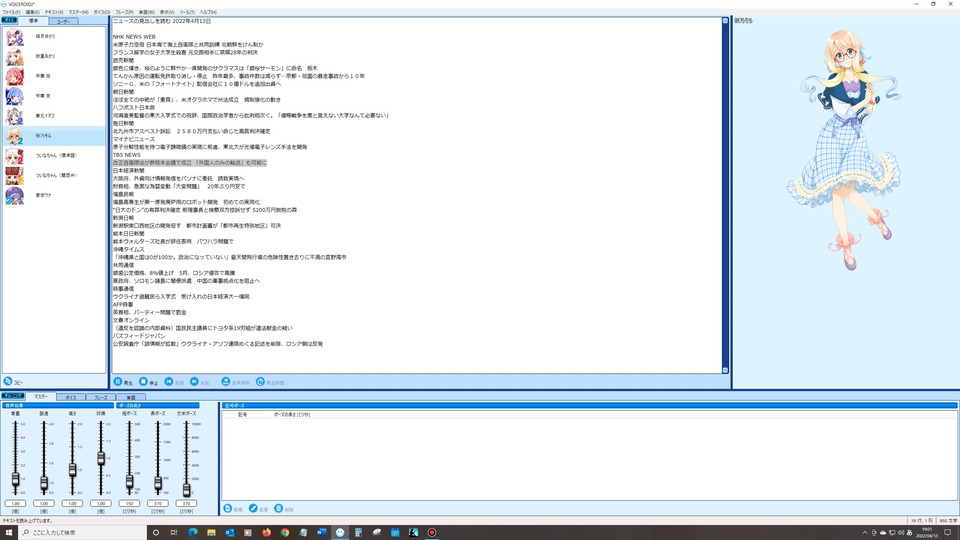Open the マスター(M) menu
The image size is (960, 540).
point(78,12)
